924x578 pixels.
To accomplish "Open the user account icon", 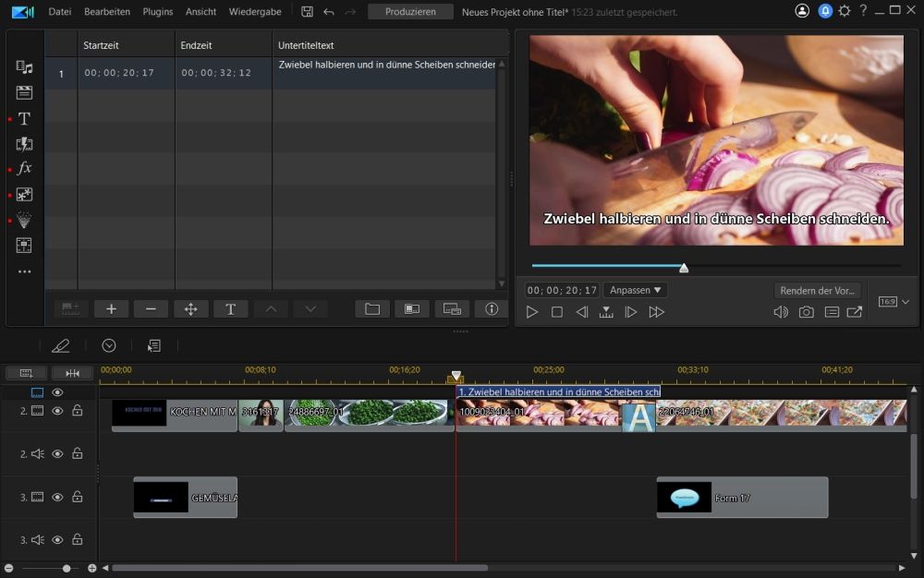I will (x=802, y=10).
